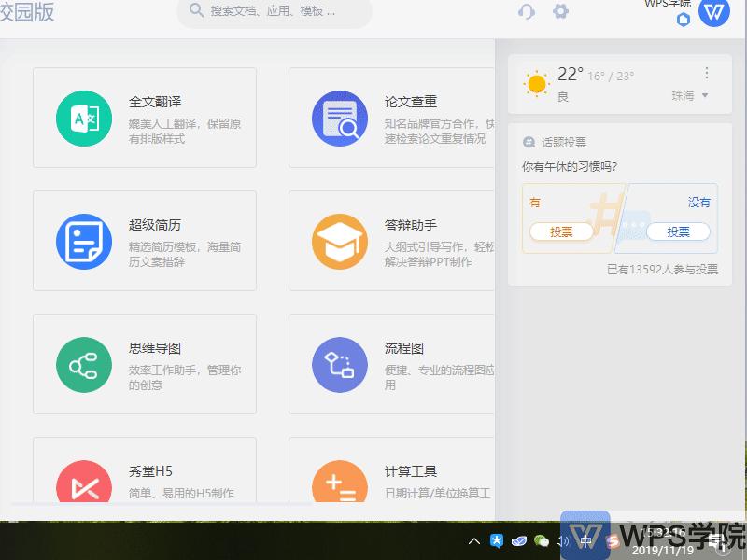
Task: Click the search documents input field
Action: tap(274, 12)
